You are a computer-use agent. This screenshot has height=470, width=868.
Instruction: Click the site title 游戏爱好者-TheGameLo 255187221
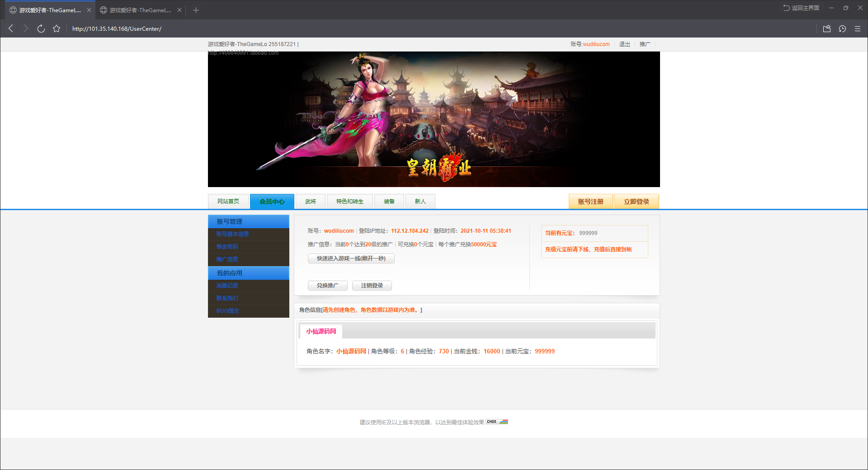[x=252, y=44]
